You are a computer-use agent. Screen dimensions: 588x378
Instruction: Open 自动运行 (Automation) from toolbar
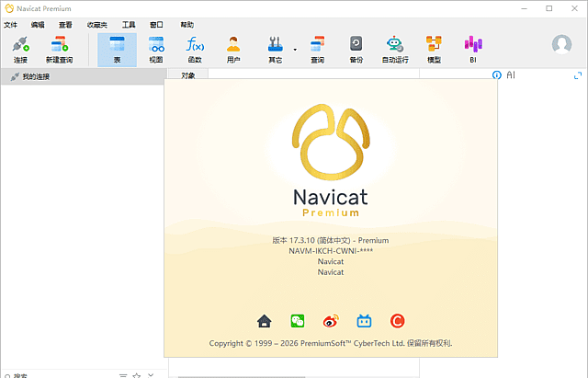pos(395,50)
